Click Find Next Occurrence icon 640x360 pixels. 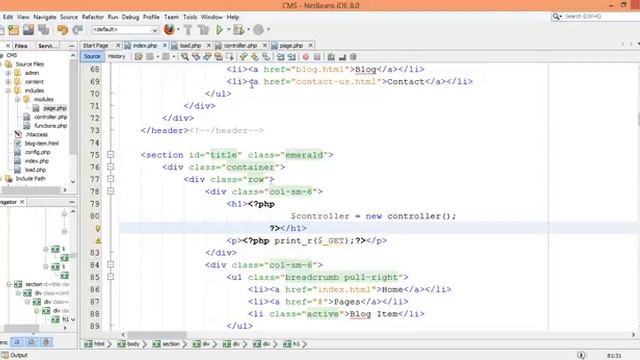point(207,57)
